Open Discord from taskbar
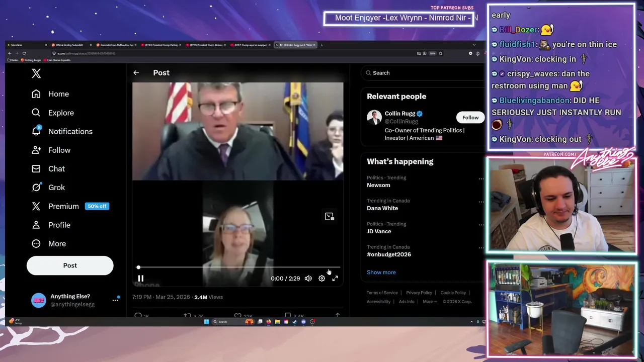The height and width of the screenshot is (362, 644). (x=303, y=322)
